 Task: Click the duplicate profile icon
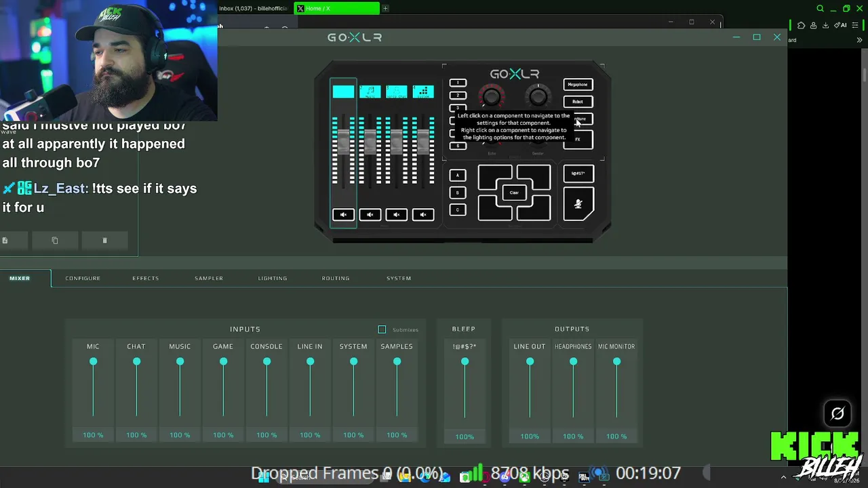[55, 241]
